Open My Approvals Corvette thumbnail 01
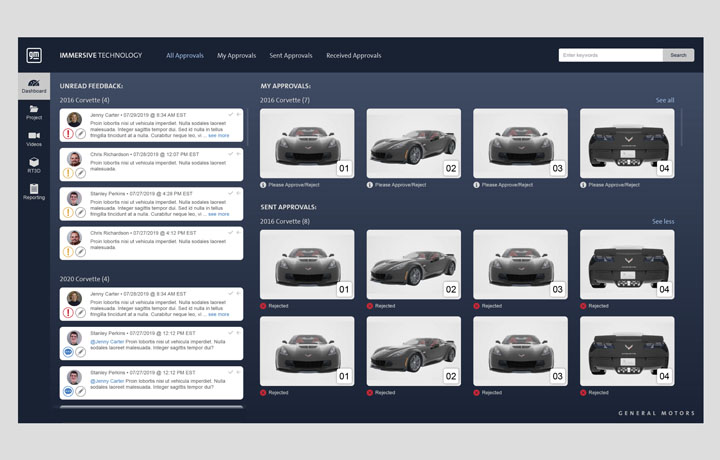Screen dimensions: 720x460 [x=307, y=143]
